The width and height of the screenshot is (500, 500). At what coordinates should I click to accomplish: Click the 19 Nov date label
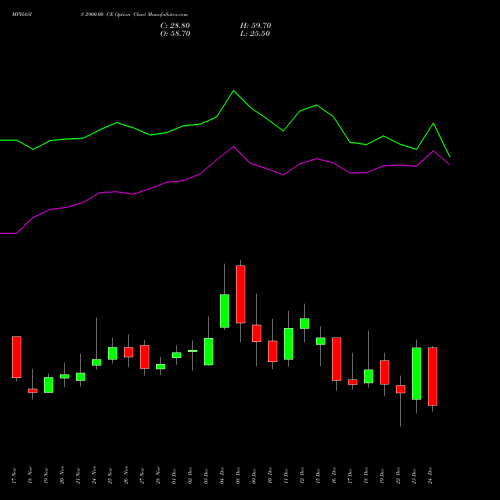coord(46,476)
